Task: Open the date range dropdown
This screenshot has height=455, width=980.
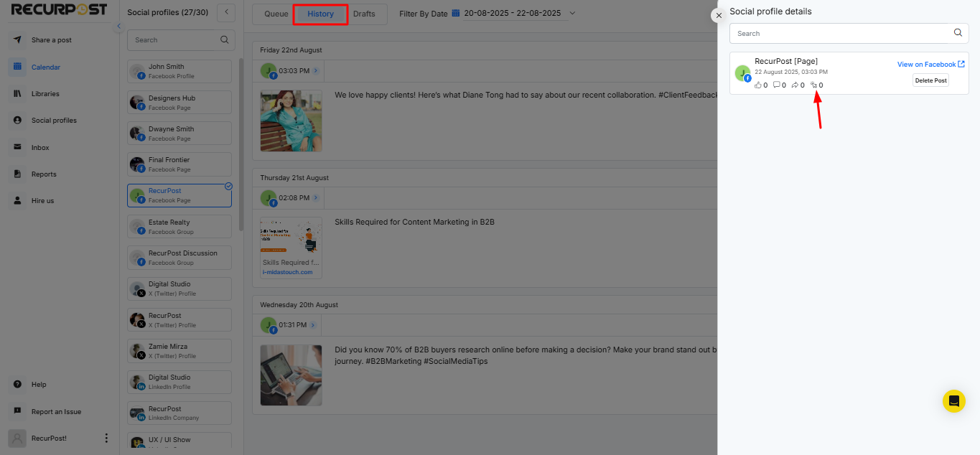Action: pyautogui.click(x=572, y=13)
